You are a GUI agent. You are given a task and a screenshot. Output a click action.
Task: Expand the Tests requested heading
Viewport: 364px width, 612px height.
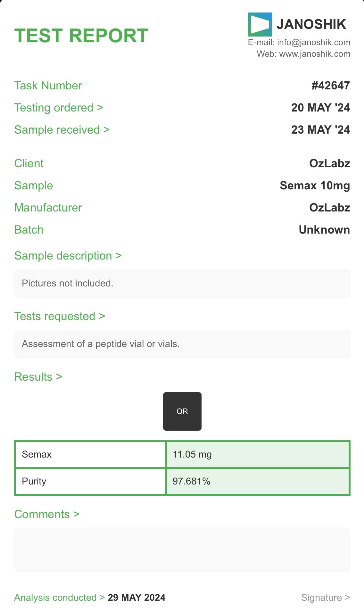tap(60, 316)
